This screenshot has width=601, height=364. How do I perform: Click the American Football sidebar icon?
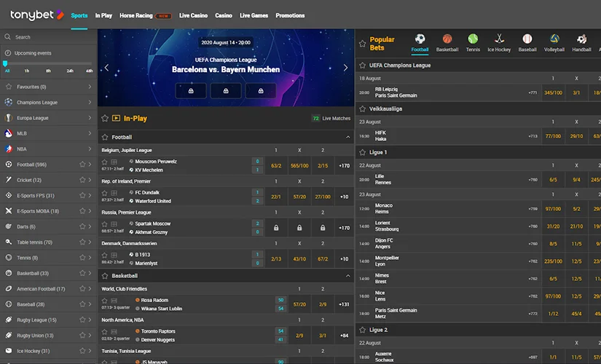point(9,288)
